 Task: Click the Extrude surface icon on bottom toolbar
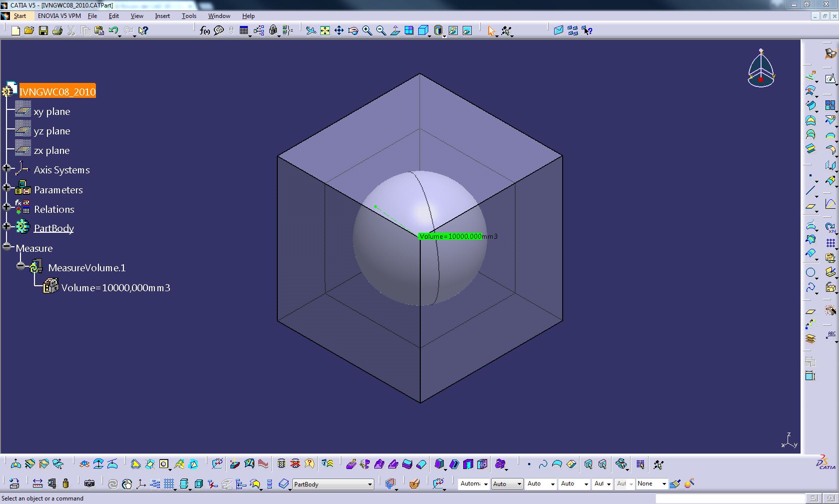tap(351, 465)
